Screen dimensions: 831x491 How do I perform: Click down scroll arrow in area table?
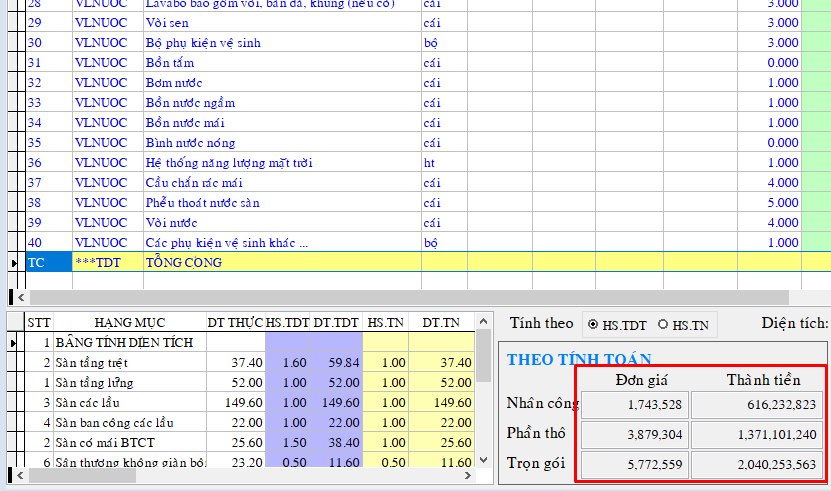[484, 462]
